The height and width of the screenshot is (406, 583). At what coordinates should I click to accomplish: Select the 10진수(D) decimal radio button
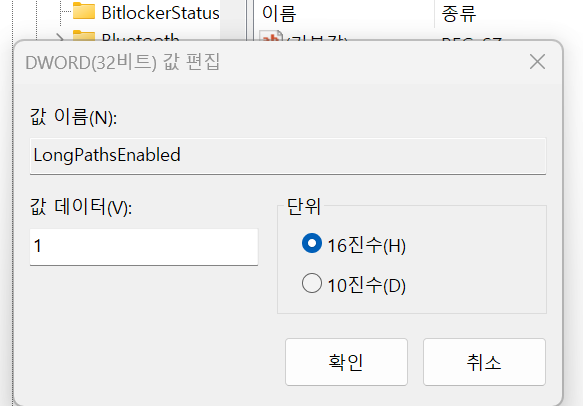click(x=312, y=283)
